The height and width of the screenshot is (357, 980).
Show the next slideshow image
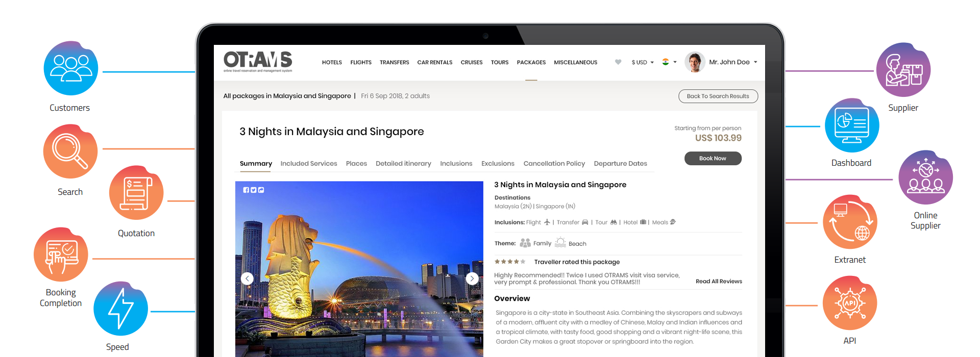(x=472, y=278)
